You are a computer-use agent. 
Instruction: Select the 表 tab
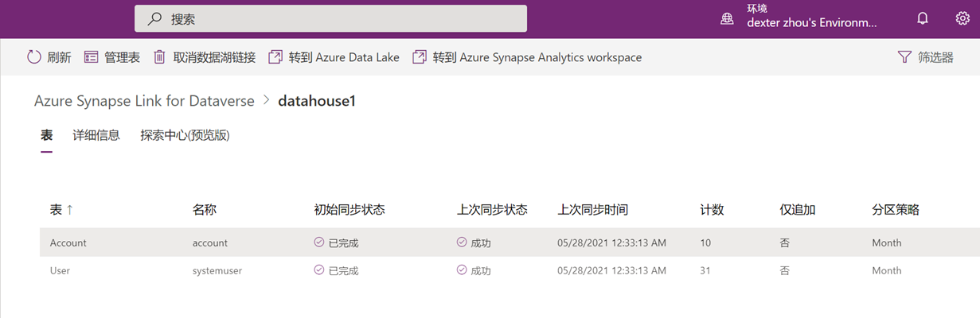point(46,135)
